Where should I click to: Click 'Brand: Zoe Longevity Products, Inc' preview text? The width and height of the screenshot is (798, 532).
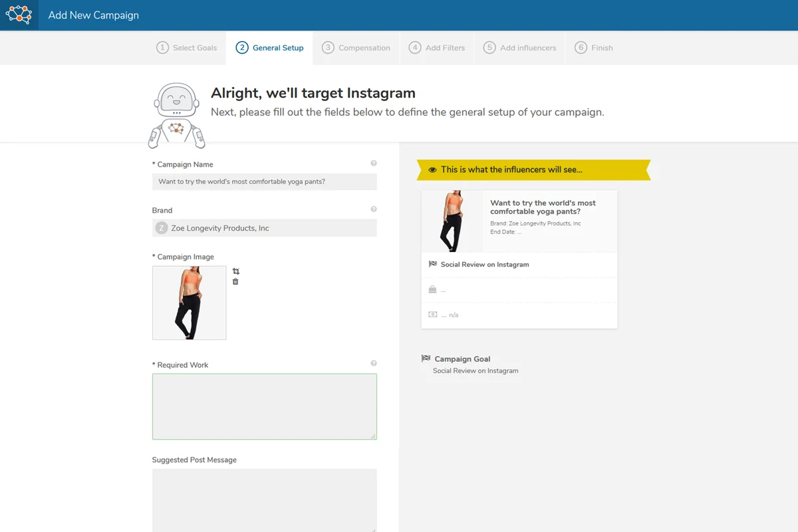coord(535,223)
